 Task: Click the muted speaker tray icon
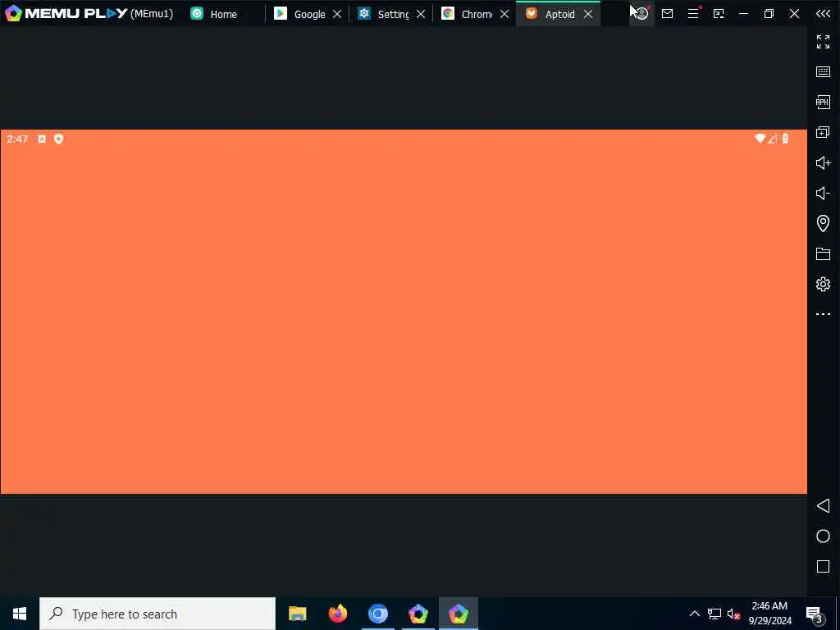[x=733, y=614]
